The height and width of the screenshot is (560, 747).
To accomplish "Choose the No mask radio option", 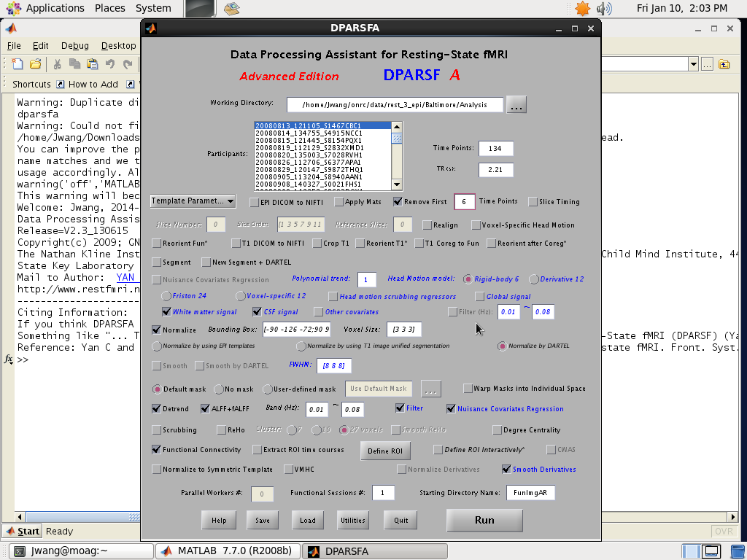I will tap(219, 389).
